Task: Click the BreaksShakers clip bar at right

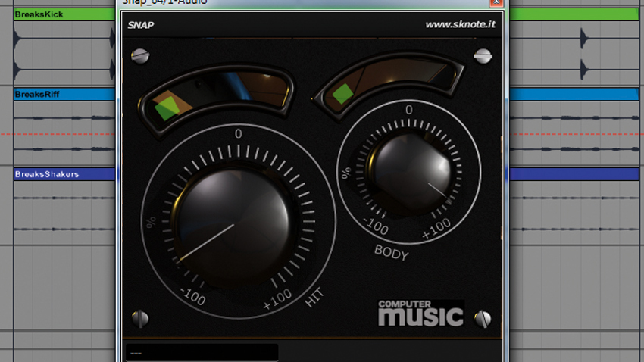Action: [x=574, y=174]
